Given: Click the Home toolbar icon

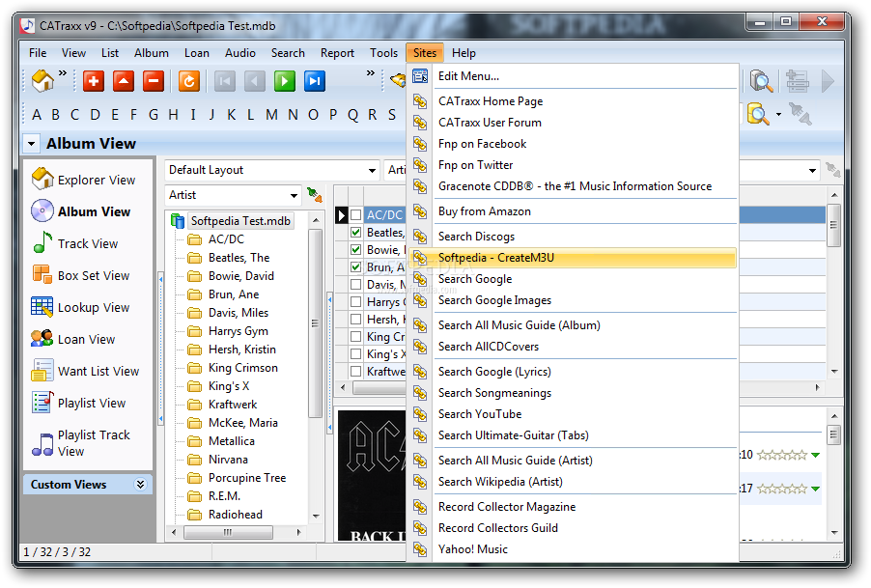Looking at the screenshot, I should (x=42, y=81).
